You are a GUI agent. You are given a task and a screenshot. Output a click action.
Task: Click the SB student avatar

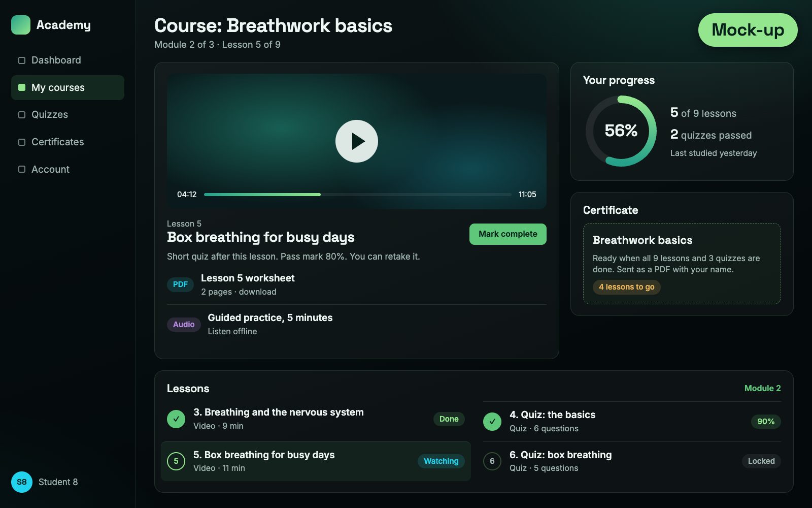[x=22, y=482]
